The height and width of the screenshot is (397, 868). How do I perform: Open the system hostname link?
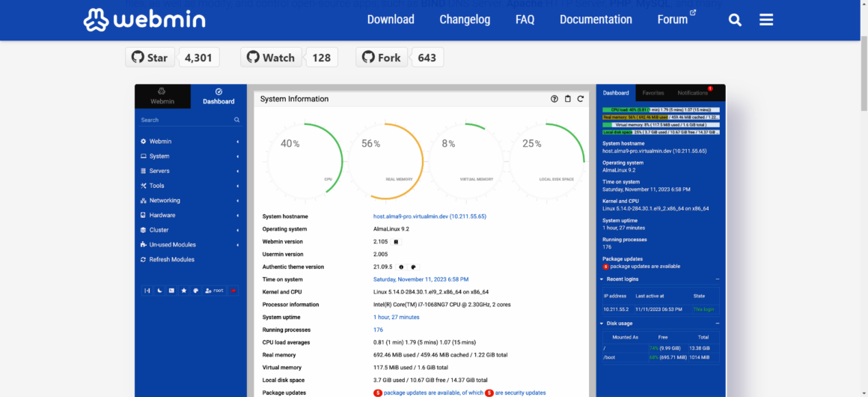[430, 216]
